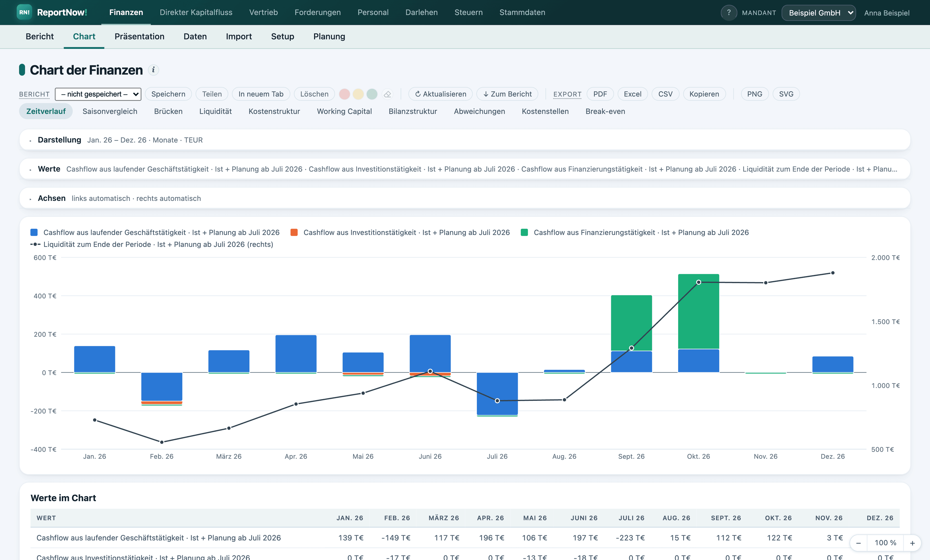Screen dimensions: 930x560
Task: Open the Stammdaten menu
Action: click(x=522, y=12)
